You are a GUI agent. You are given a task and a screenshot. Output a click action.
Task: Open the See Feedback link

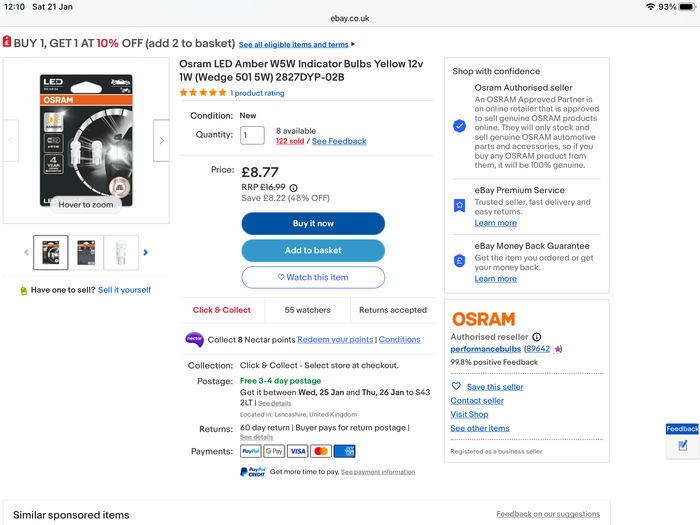click(x=339, y=141)
